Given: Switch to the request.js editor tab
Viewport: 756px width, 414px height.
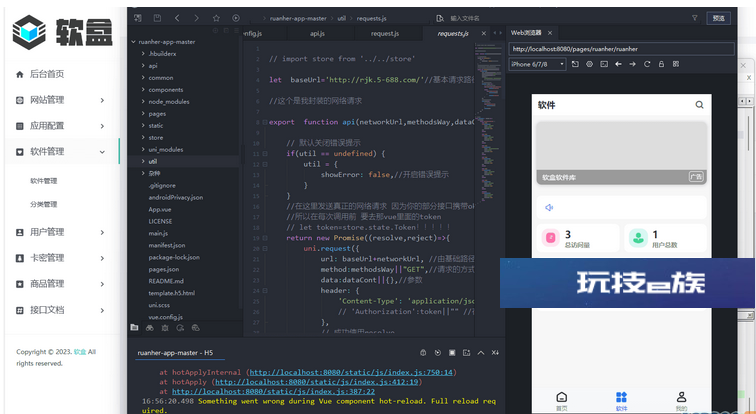Looking at the screenshot, I should [385, 33].
